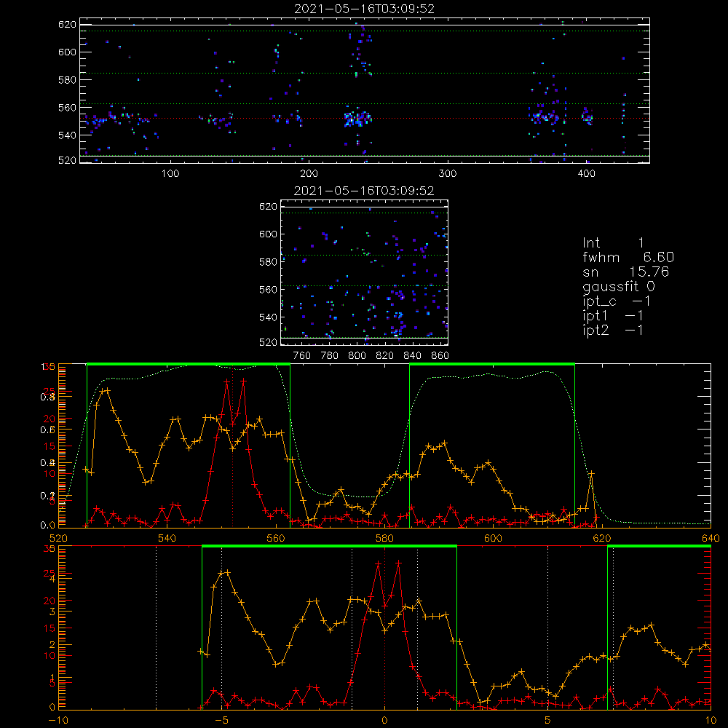Screen dimensions: 728x728
Task: Click x-axis label 540 of profile plot
Action: (167, 538)
